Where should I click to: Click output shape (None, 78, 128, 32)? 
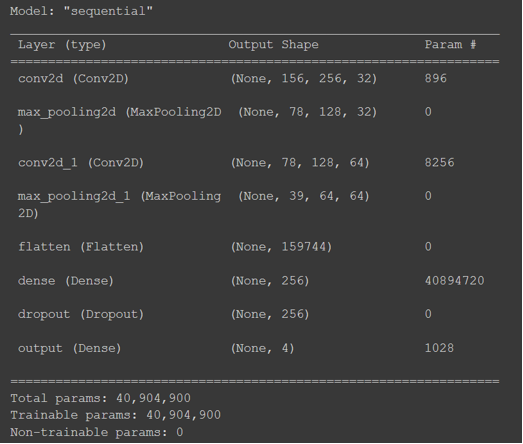307,112
